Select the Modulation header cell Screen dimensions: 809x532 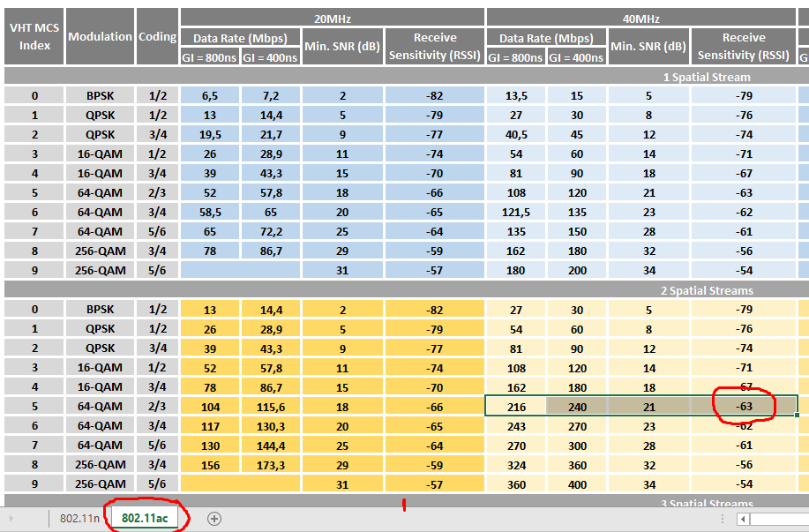[x=100, y=37]
